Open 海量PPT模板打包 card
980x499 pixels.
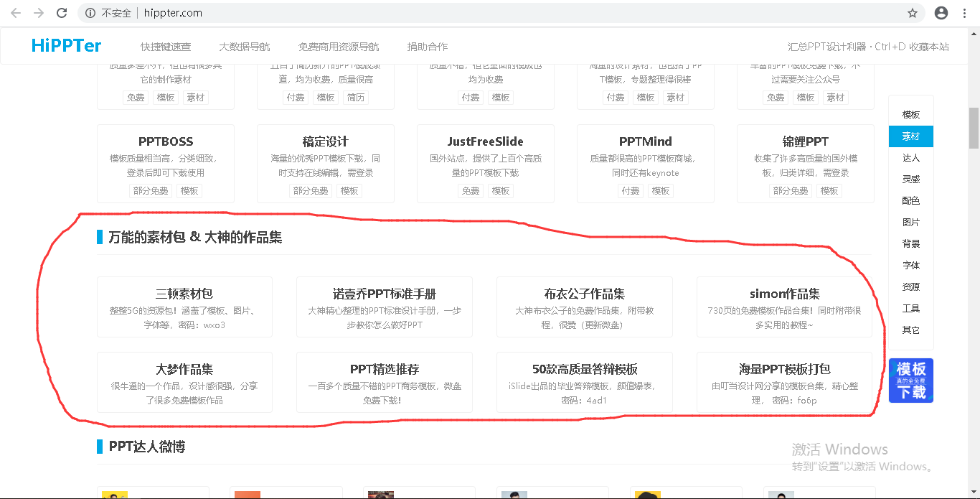785,382
